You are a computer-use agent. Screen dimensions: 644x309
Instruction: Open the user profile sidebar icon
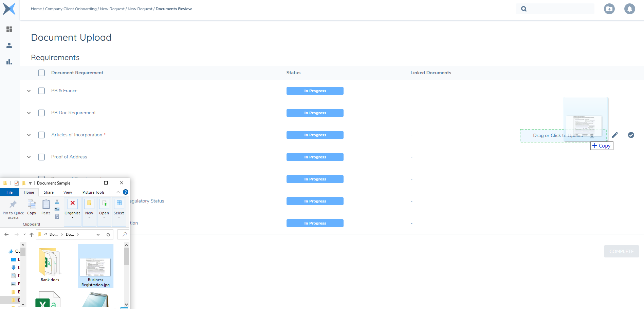click(9, 45)
